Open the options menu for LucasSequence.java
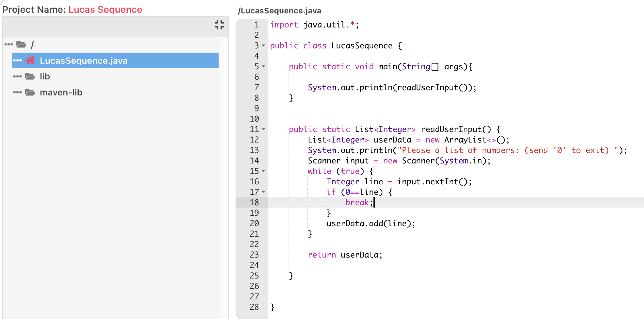Viewport: 644px width, 319px height. (x=17, y=60)
